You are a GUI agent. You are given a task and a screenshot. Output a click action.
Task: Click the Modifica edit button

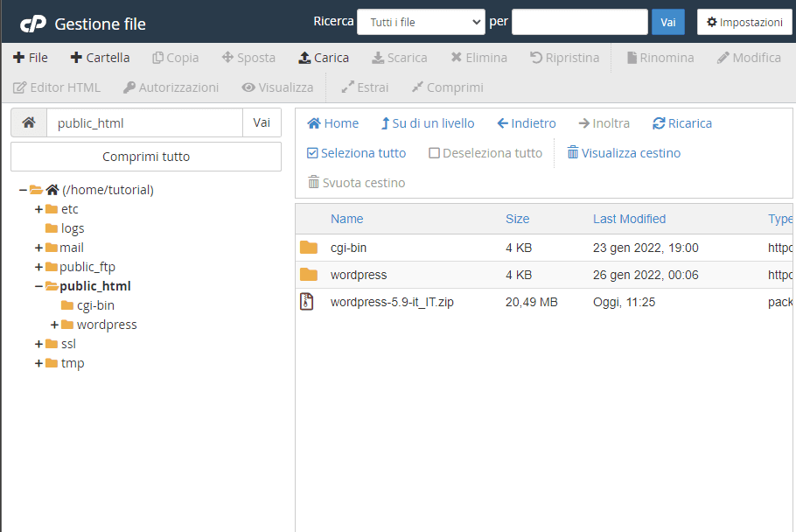(749, 58)
